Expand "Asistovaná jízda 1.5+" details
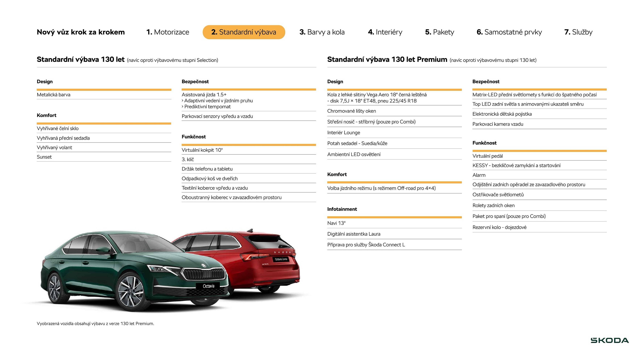644x362 pixels. coord(204,95)
